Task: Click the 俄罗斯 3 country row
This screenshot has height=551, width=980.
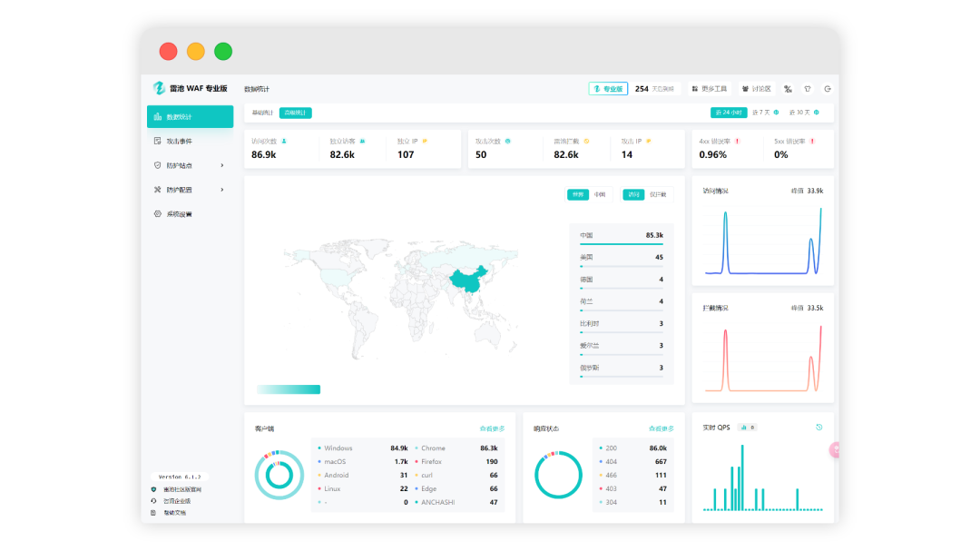Action: pyautogui.click(x=622, y=369)
